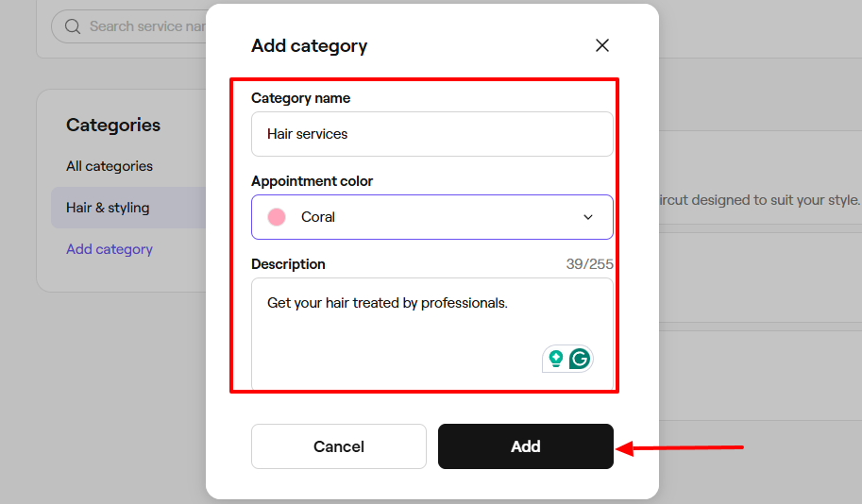This screenshot has height=504, width=862.
Task: Open the Grammarly lightbulb suggestions icon
Action: point(556,359)
